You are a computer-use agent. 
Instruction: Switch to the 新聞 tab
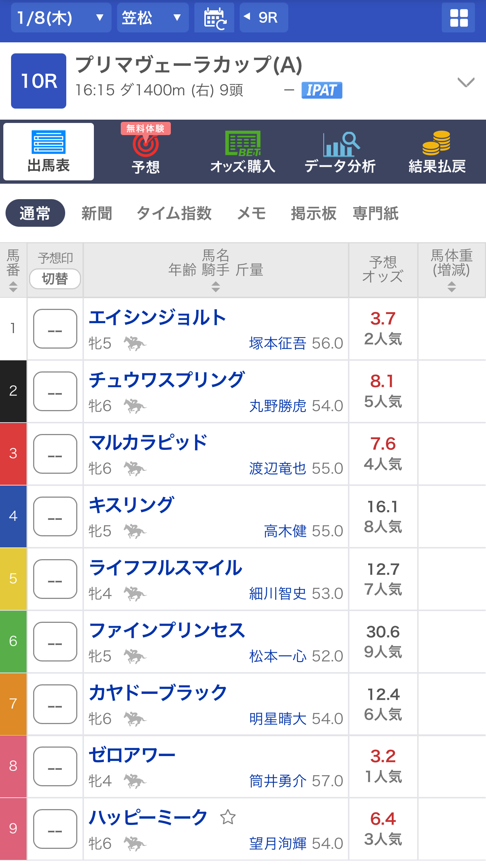[96, 213]
